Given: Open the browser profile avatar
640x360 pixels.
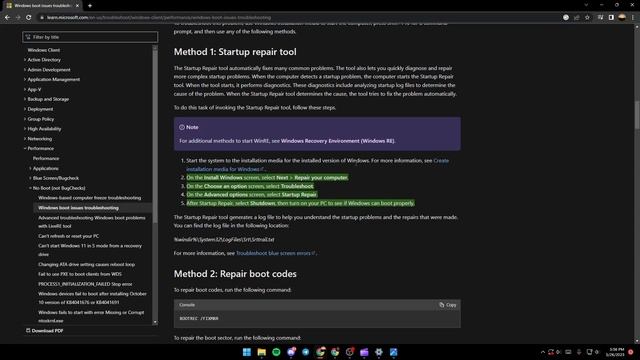Looking at the screenshot, I should pyautogui.click(x=622, y=17).
